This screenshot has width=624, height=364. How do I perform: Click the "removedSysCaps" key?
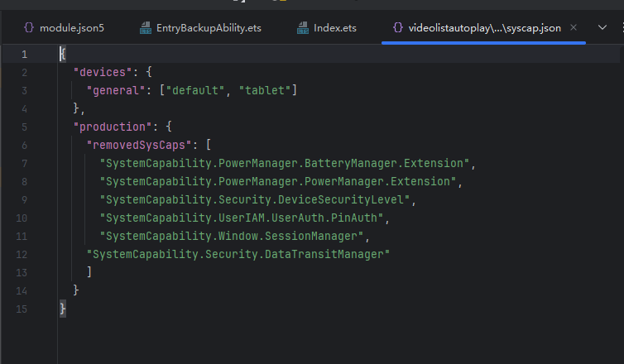(x=139, y=145)
